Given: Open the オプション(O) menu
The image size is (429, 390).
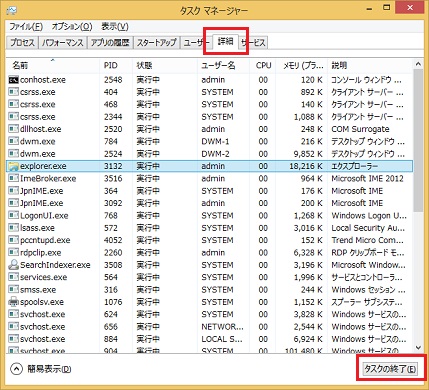Looking at the screenshot, I should [72, 26].
